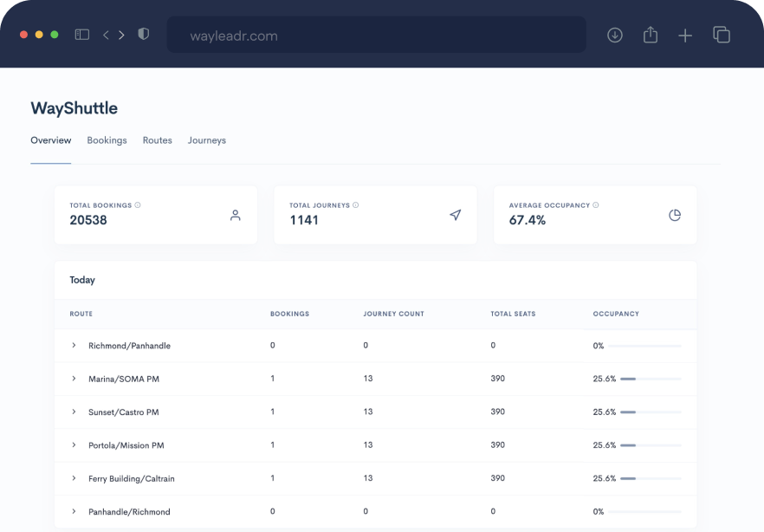Navigate back using the browser back arrow
Screen dimensions: 764x532
[105, 35]
